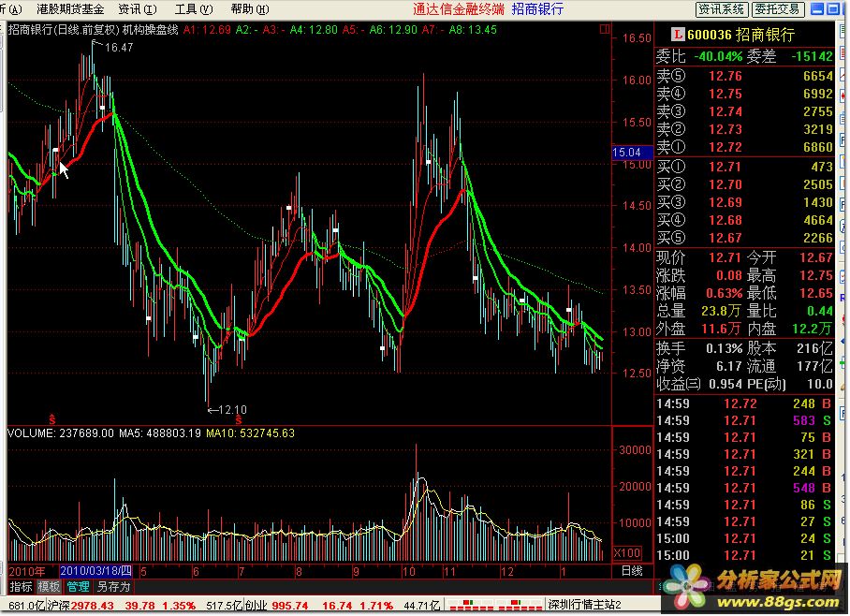The width and height of the screenshot is (850, 616).
Task: Click the 总量 23.8万 field
Action: click(698, 311)
